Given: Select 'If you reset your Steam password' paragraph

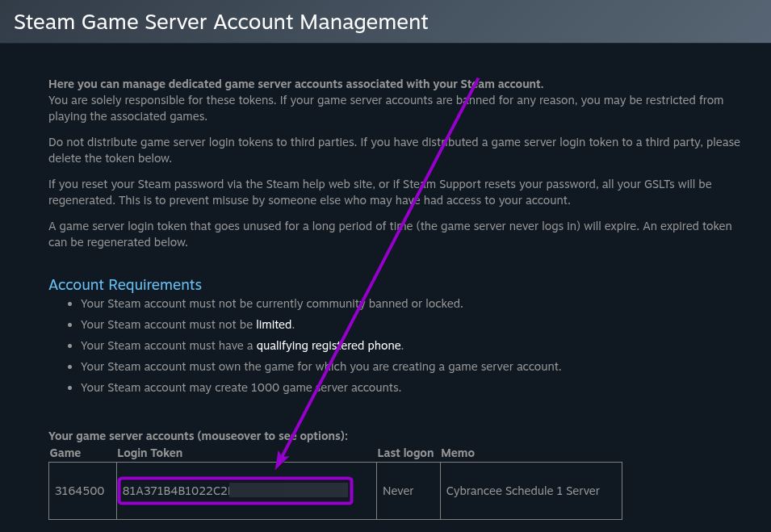Looking at the screenshot, I should (x=380, y=192).
